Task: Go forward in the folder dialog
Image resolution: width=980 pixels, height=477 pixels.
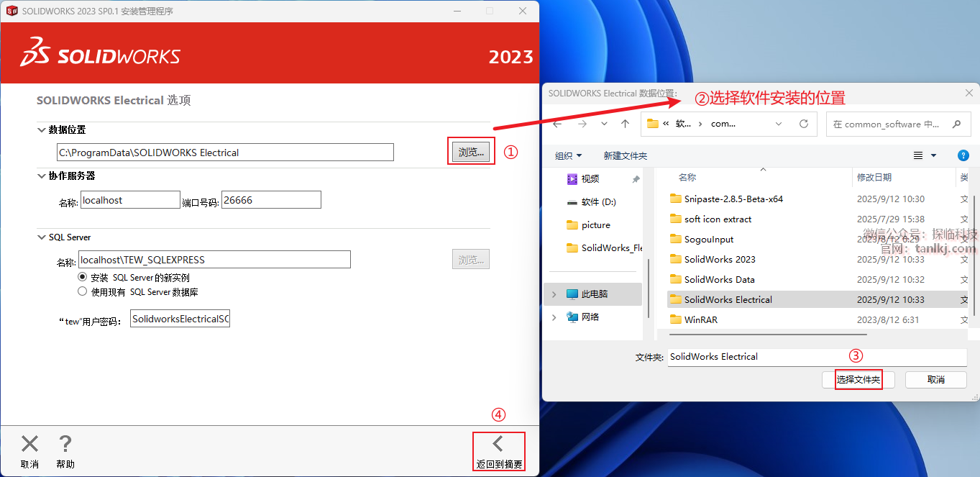Action: point(582,124)
